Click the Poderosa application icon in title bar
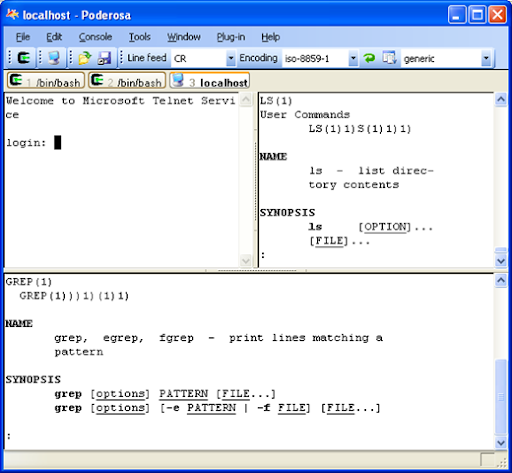This screenshot has height=473, width=512. point(12,15)
